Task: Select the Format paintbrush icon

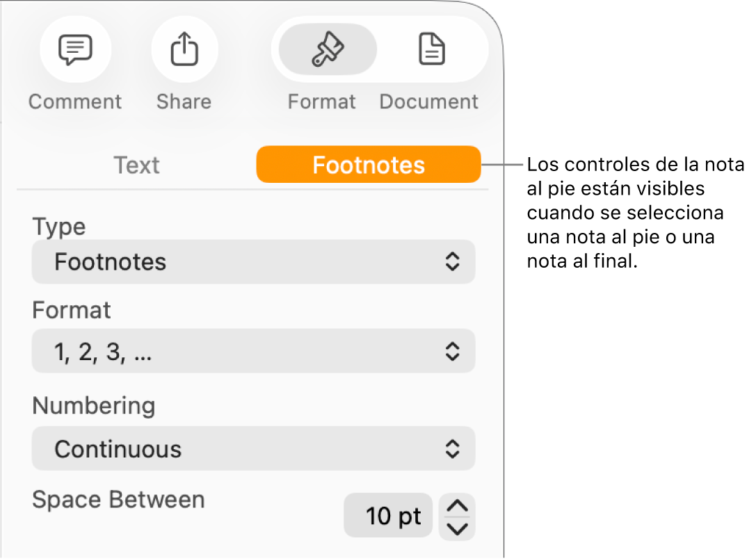Action: (x=326, y=49)
